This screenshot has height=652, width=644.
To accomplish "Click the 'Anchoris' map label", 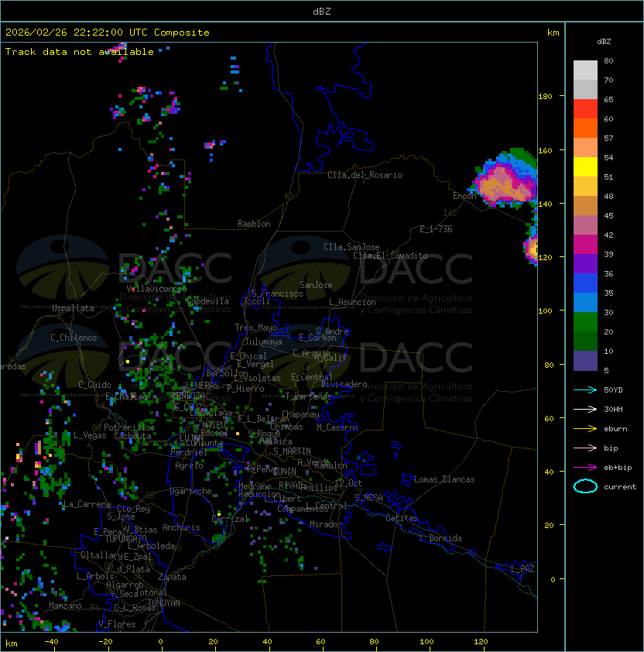I will pos(181,527).
